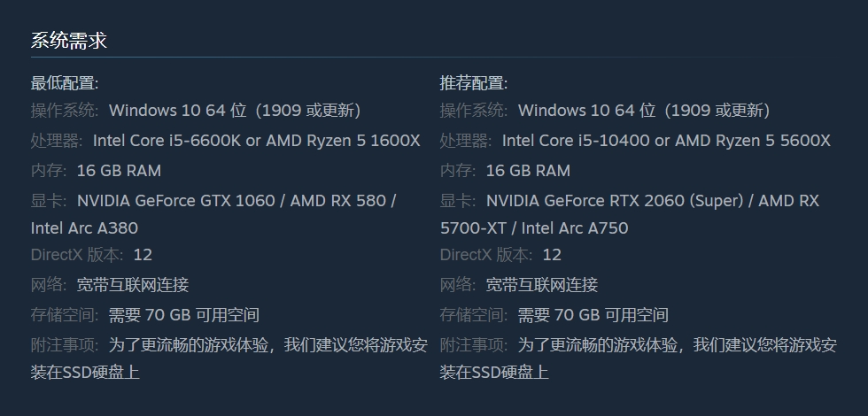Click minimum 网络 宽带互联网连接 line
This screenshot has width=868, height=416.
[x=110, y=285]
